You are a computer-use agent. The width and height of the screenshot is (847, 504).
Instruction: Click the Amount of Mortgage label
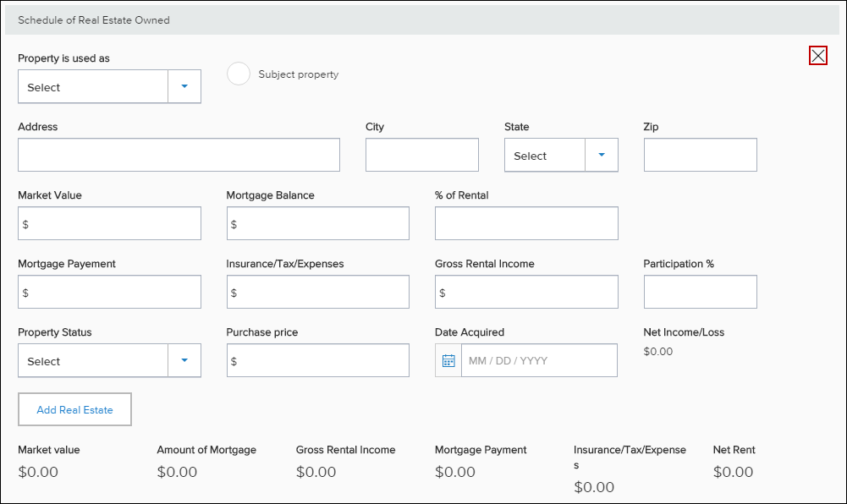coord(206,450)
